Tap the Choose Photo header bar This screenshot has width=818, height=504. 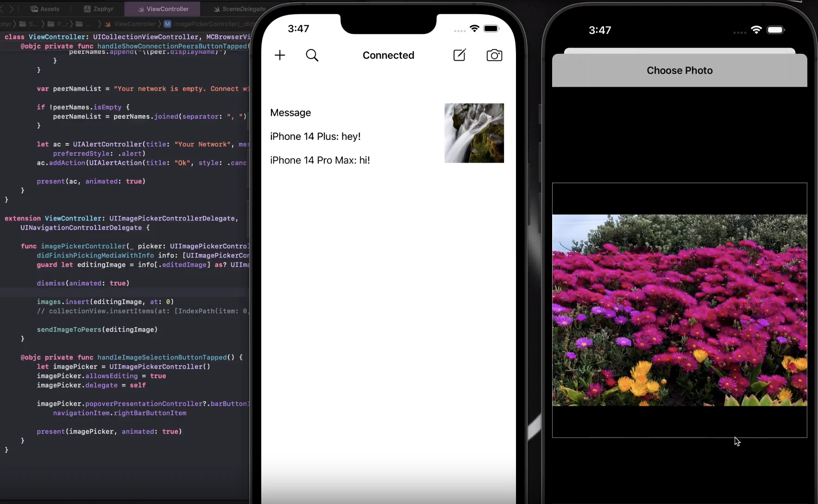[x=679, y=70]
